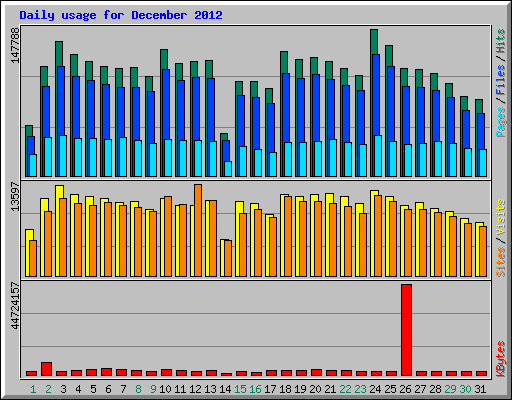This screenshot has width=512, height=400.
Task: Click the short cyan Pages bar for day 14
Action: (228, 169)
